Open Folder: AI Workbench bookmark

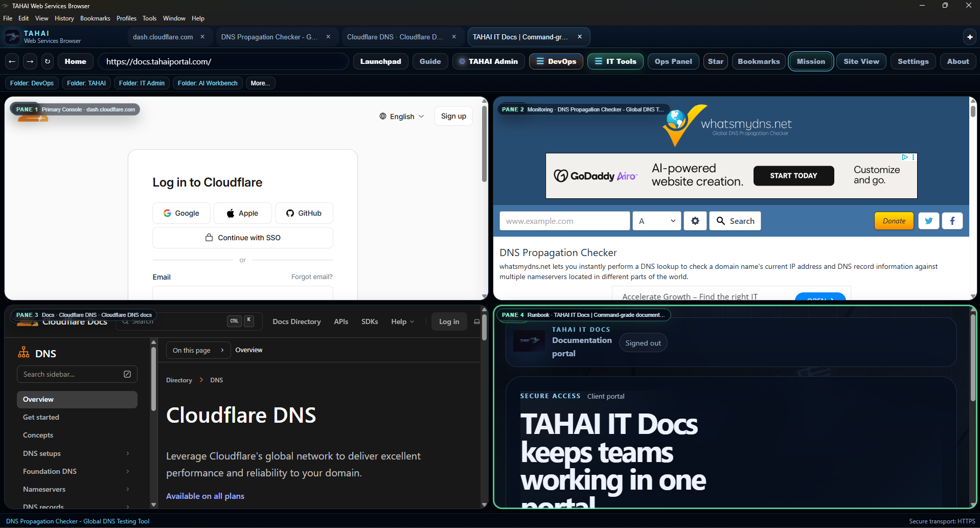click(x=208, y=83)
